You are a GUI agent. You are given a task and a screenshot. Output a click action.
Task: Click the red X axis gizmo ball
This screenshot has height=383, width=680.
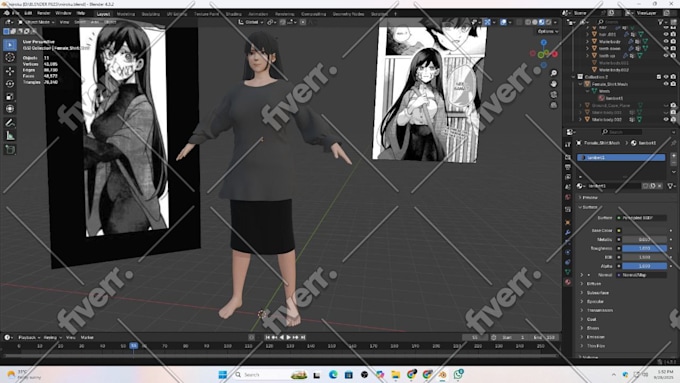click(554, 54)
